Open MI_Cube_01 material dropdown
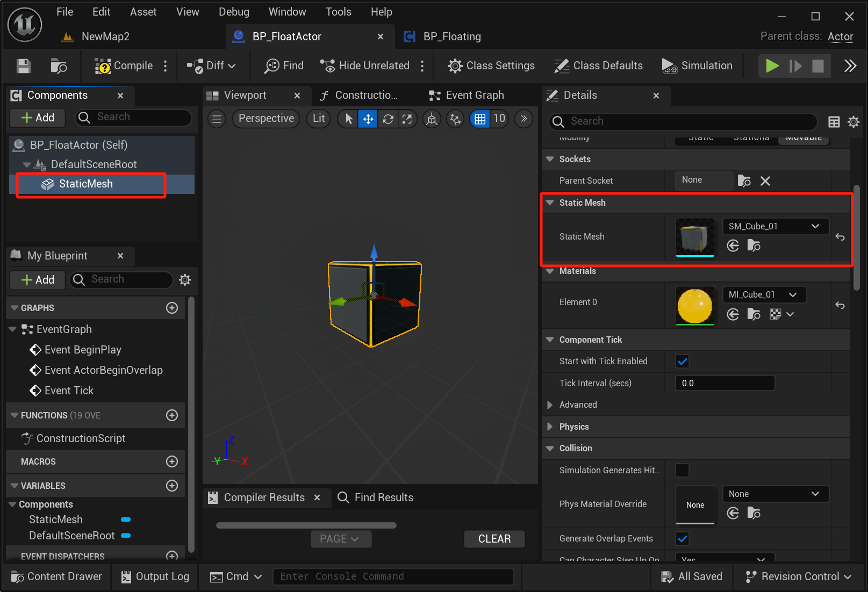868x592 pixels. point(764,295)
